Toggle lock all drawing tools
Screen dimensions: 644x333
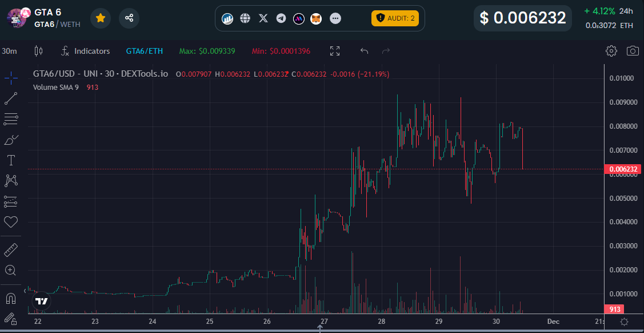coord(11,319)
